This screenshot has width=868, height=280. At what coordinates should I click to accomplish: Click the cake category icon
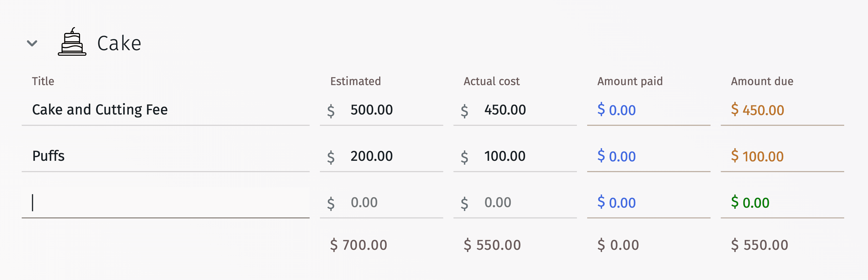coord(72,42)
